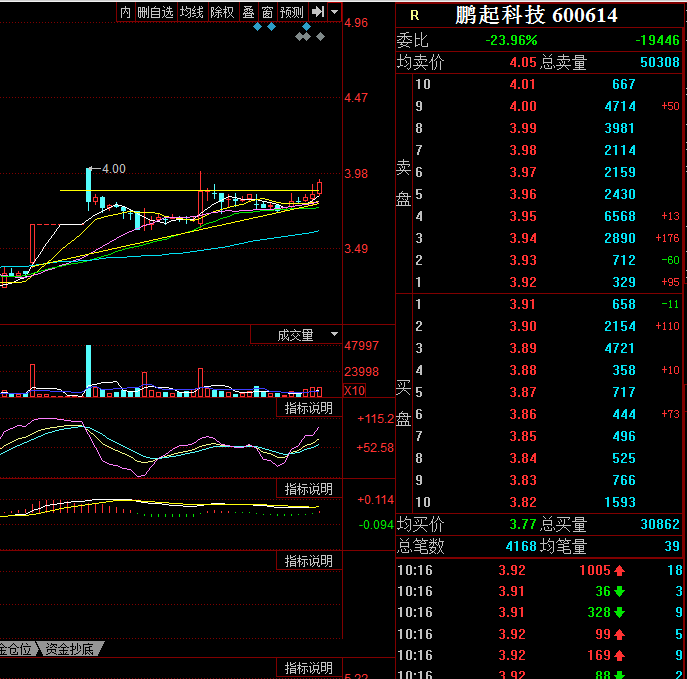
Task: Click the 指标说明 button under the MACD panel
Action: [309, 561]
